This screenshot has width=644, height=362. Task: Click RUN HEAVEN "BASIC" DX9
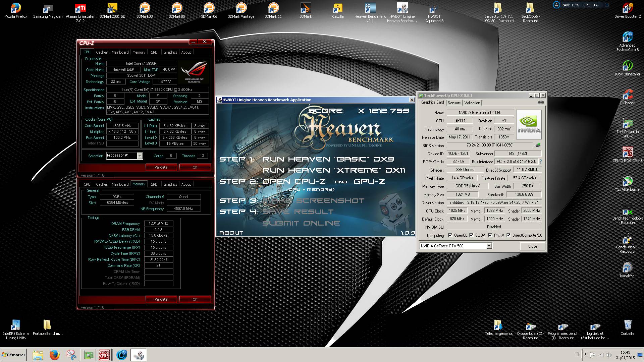[328, 159]
